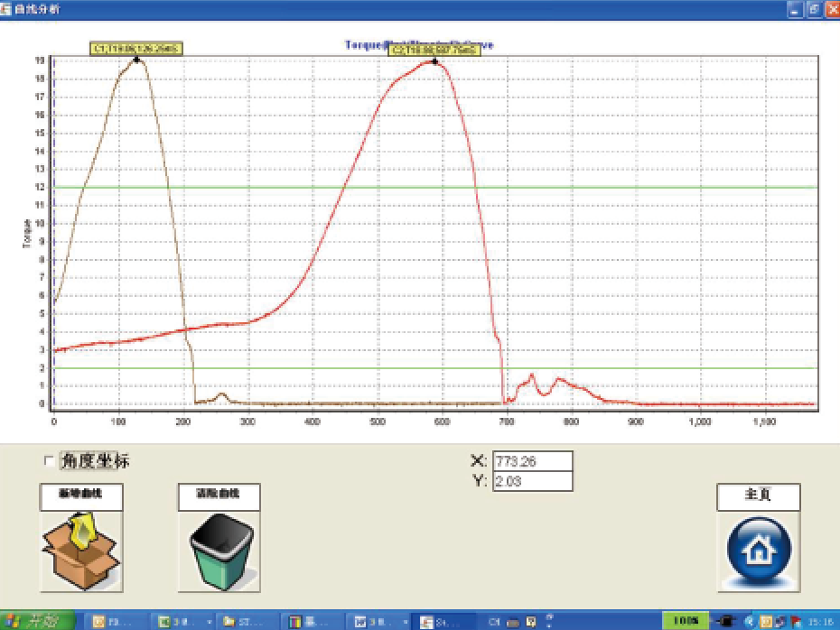Click inside the X coordinate field
840x630 pixels.
tap(532, 461)
